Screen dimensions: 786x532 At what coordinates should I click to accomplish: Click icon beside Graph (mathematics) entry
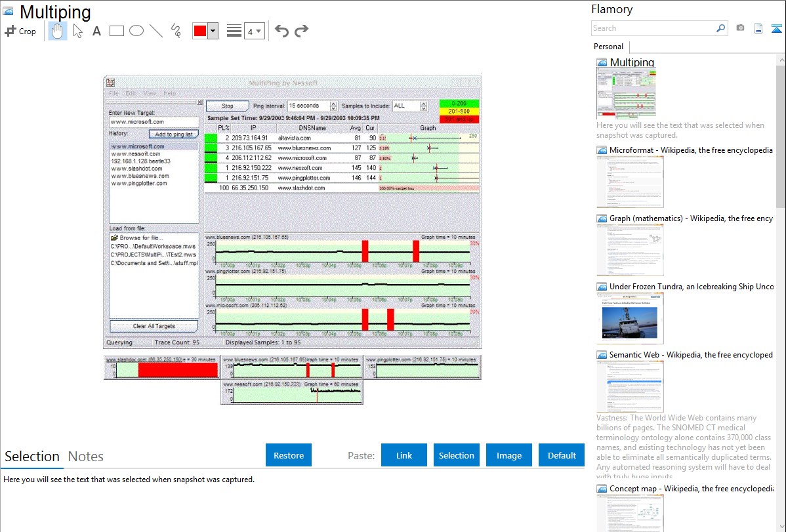point(602,218)
